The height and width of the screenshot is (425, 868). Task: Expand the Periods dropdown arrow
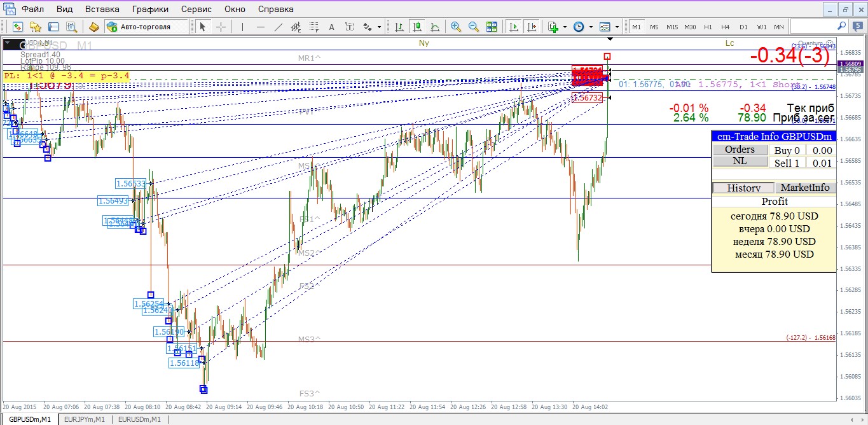coord(590,27)
